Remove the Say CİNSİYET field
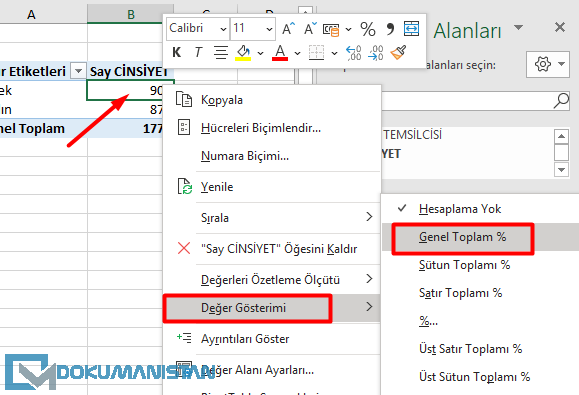The width and height of the screenshot is (579, 395). click(271, 249)
